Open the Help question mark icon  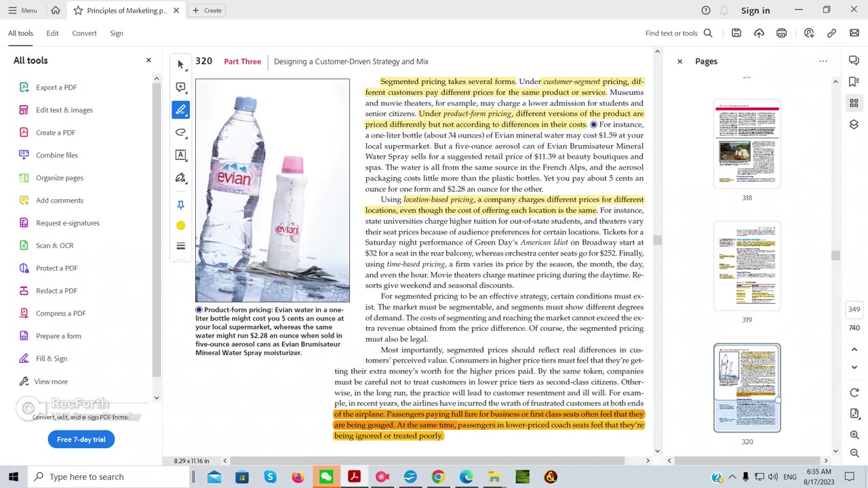[706, 10]
